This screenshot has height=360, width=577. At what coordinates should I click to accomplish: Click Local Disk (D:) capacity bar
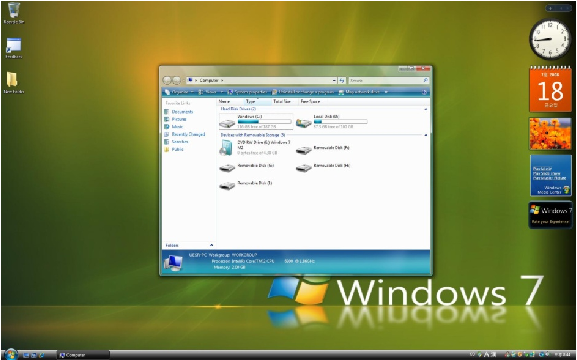tap(340, 121)
